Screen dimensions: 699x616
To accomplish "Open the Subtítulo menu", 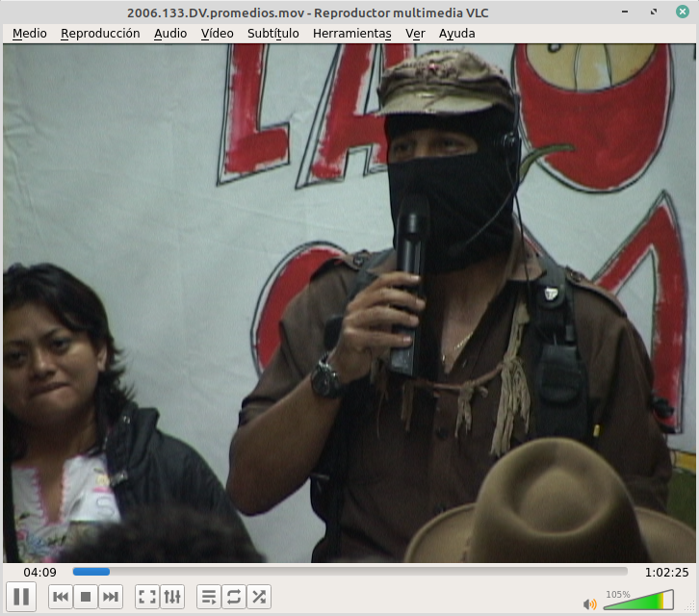I will [x=272, y=34].
